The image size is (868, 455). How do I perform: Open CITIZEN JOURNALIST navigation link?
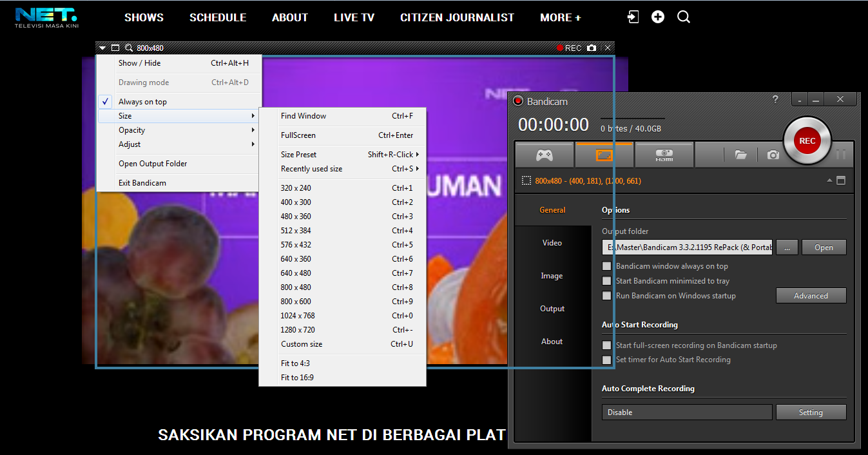457,17
